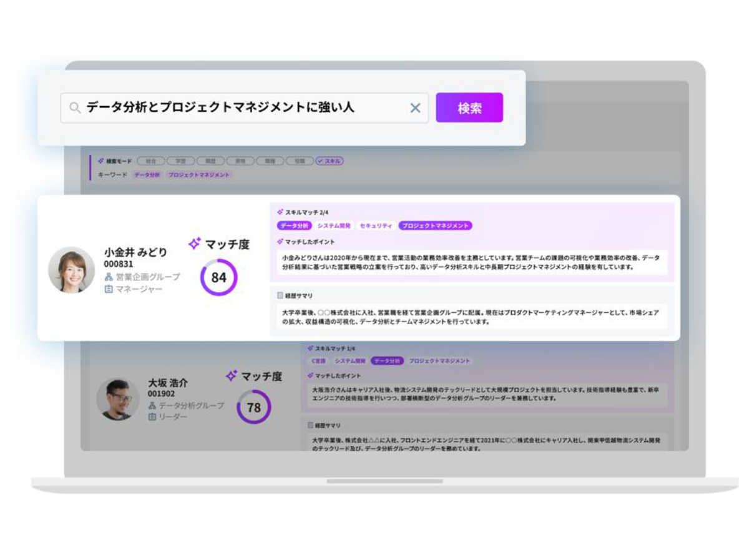Image resolution: width=747 pixels, height=560 pixels.
Task: Select the セキュリティ skill tag
Action: [x=376, y=226]
